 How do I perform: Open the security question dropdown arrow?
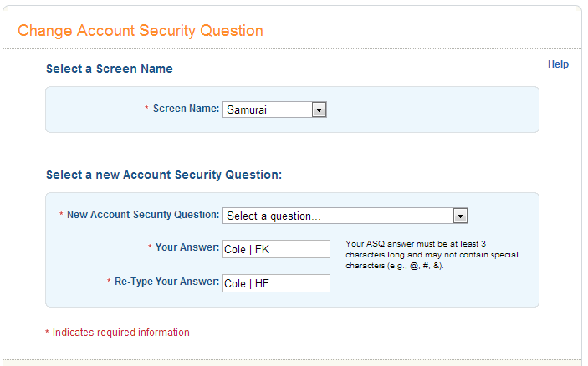pyautogui.click(x=459, y=216)
